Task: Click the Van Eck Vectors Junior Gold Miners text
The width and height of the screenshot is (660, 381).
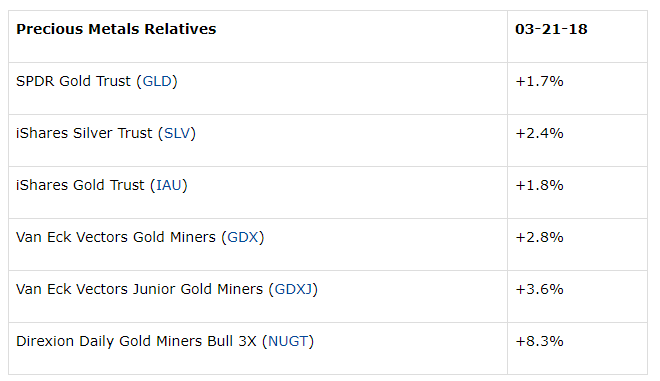Action: click(139, 289)
